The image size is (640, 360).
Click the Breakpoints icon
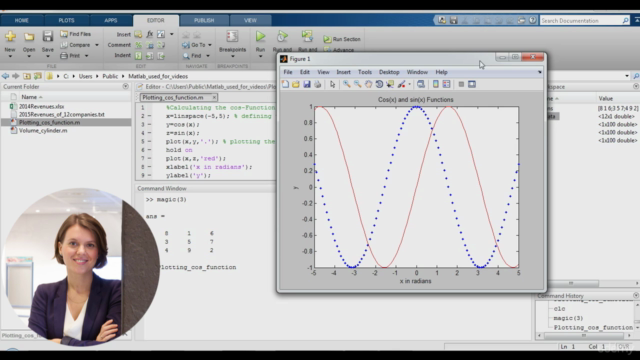click(232, 36)
